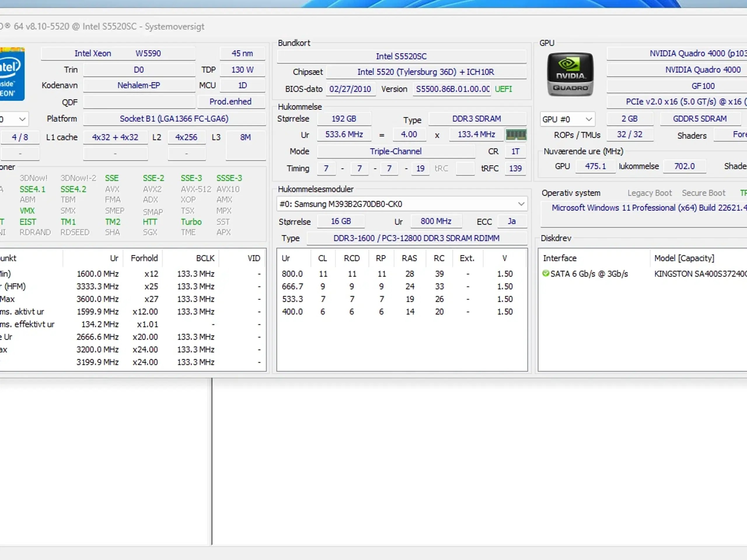Click the Legacy Boot indicator
The height and width of the screenshot is (560, 747).
click(x=650, y=193)
